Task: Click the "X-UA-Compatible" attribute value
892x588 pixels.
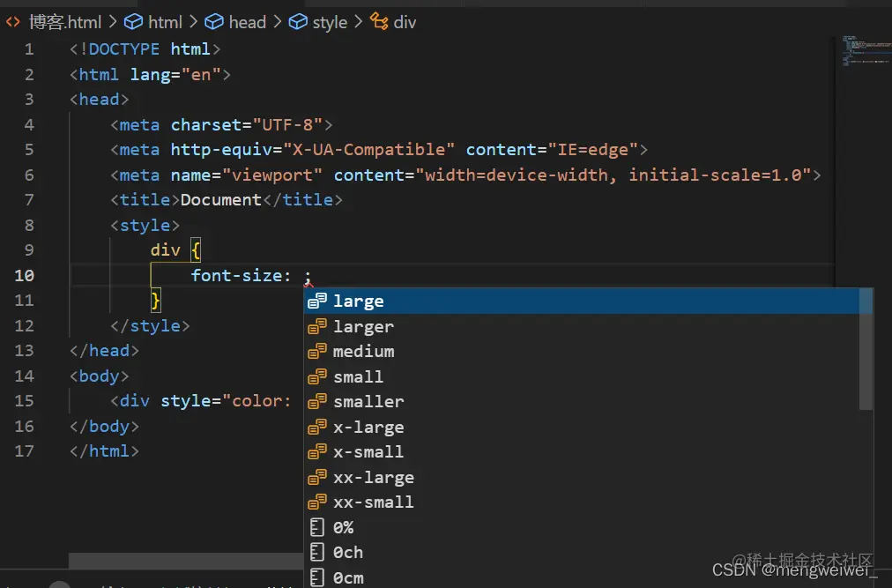Action: point(368,150)
